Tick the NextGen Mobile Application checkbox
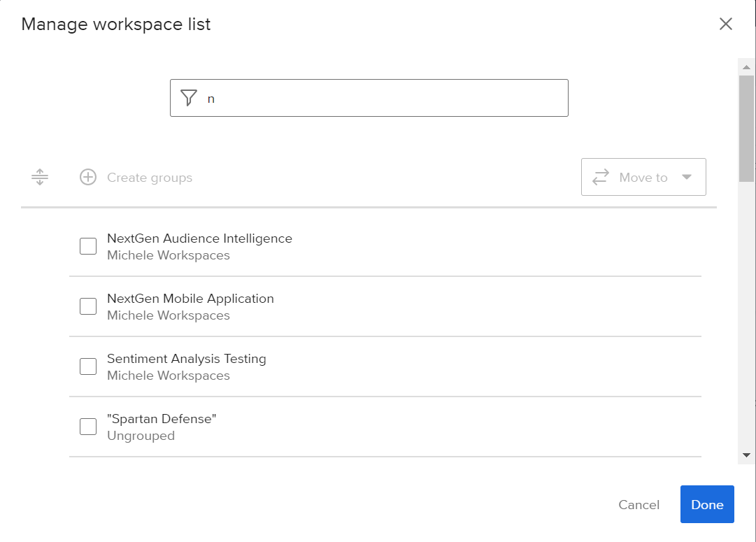This screenshot has height=542, width=756. tap(88, 306)
